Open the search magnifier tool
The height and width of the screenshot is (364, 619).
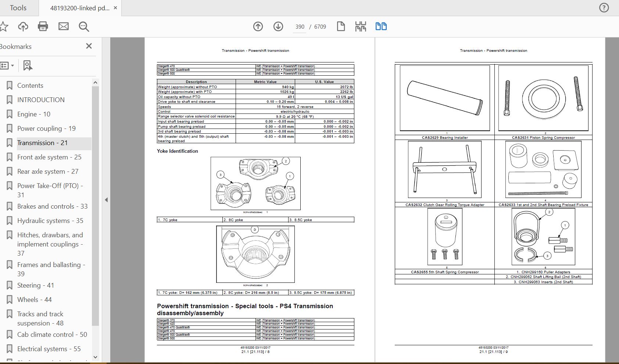(x=84, y=26)
